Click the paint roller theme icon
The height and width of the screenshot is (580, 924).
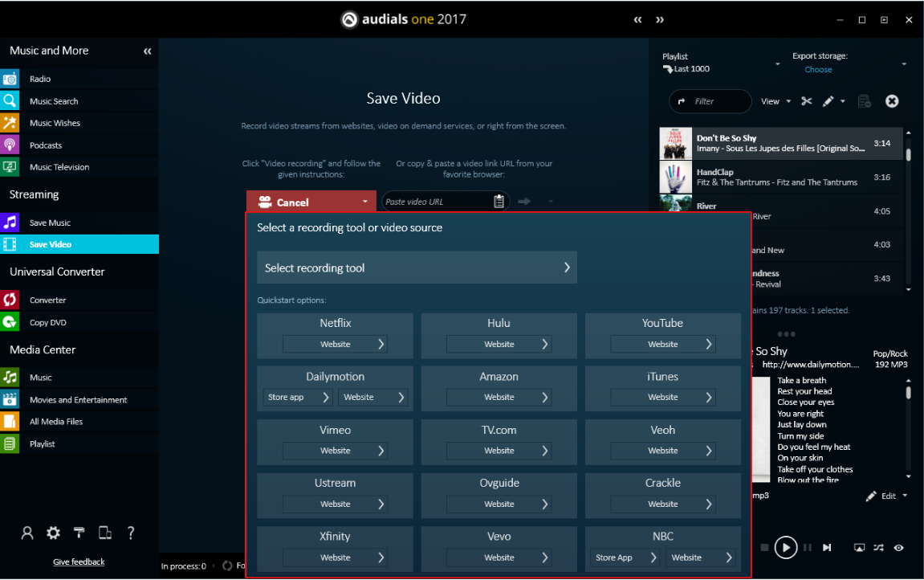point(79,533)
